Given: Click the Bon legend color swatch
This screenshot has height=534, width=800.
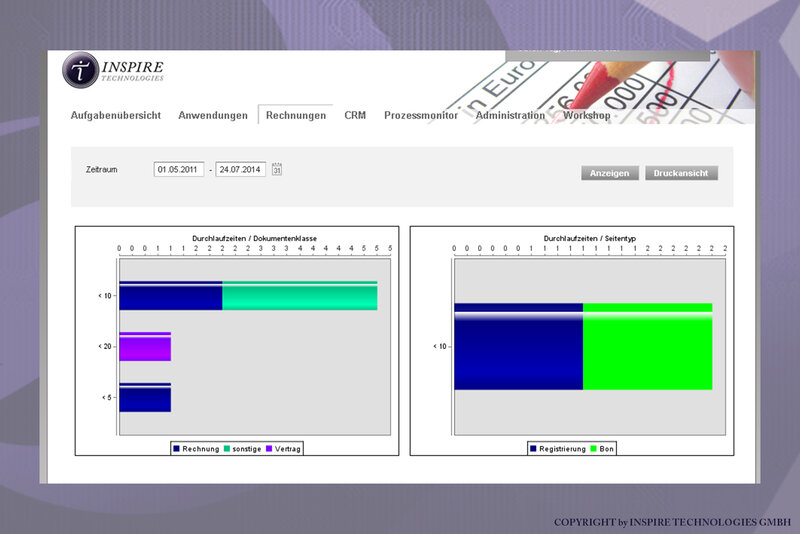Looking at the screenshot, I should click(593, 449).
